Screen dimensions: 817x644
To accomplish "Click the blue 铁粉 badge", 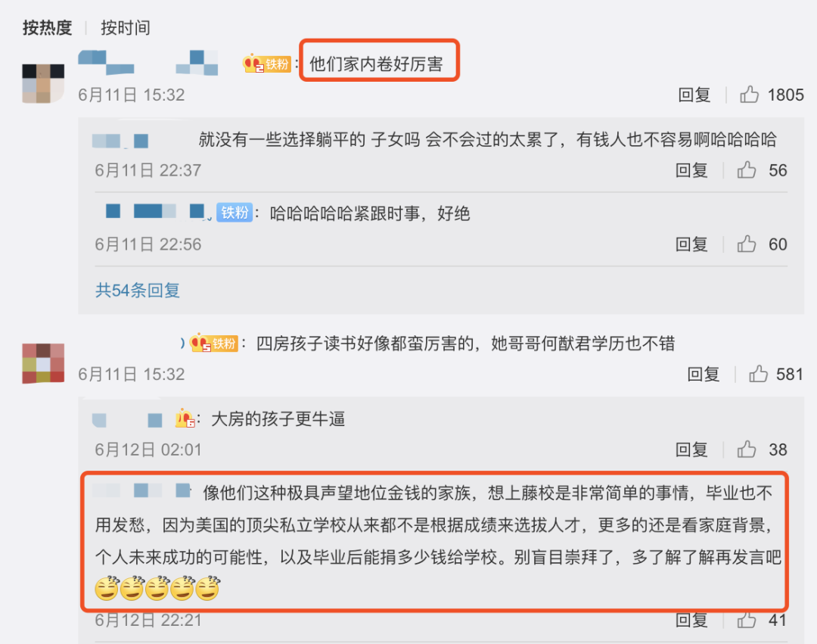I will pyautogui.click(x=235, y=213).
